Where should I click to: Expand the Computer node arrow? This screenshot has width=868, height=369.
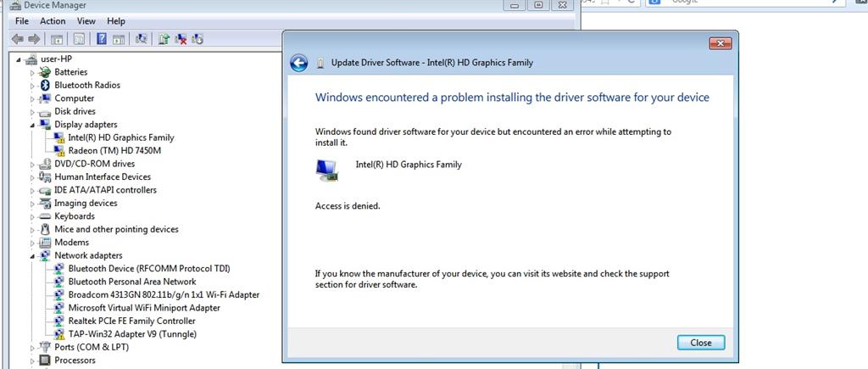(33, 98)
